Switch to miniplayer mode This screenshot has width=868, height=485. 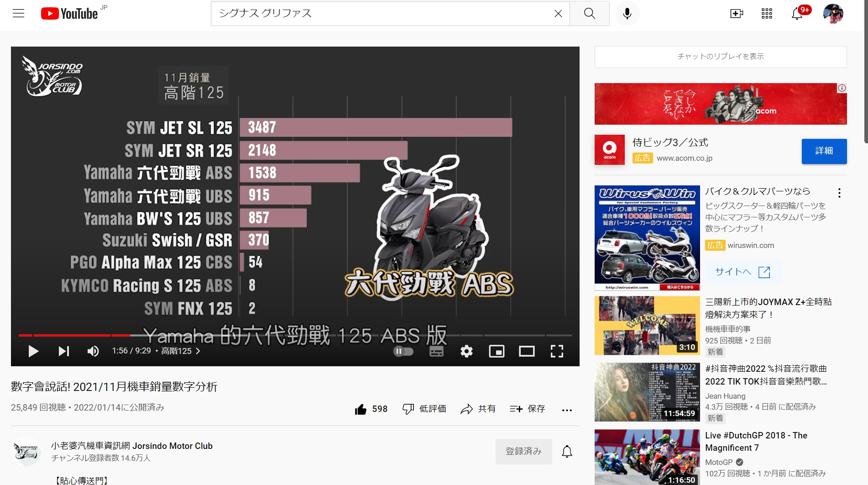pos(497,351)
